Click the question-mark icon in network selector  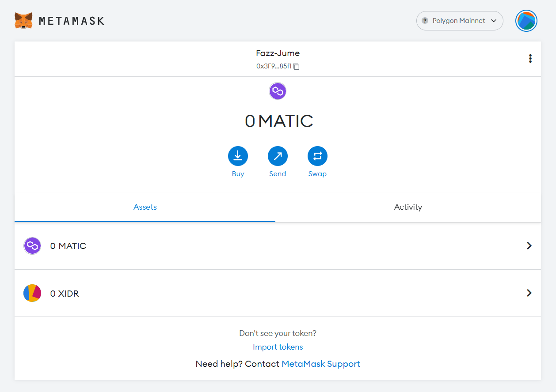[425, 21]
